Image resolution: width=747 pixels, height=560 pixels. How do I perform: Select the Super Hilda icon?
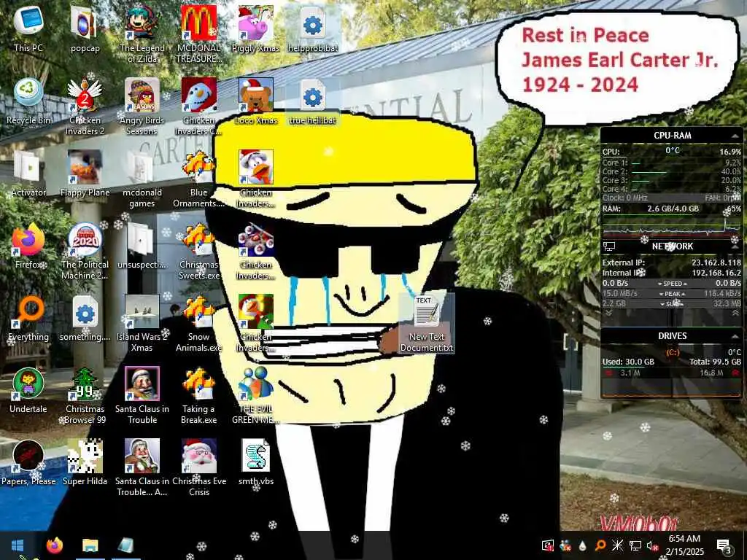click(85, 463)
